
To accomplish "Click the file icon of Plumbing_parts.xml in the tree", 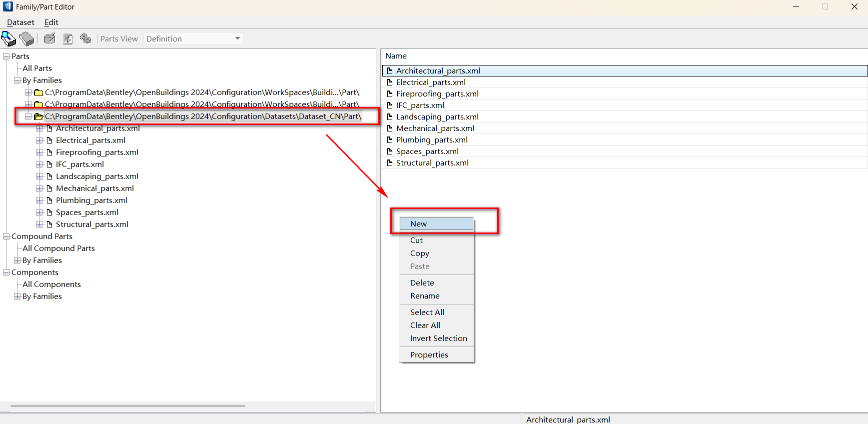I will [x=49, y=200].
